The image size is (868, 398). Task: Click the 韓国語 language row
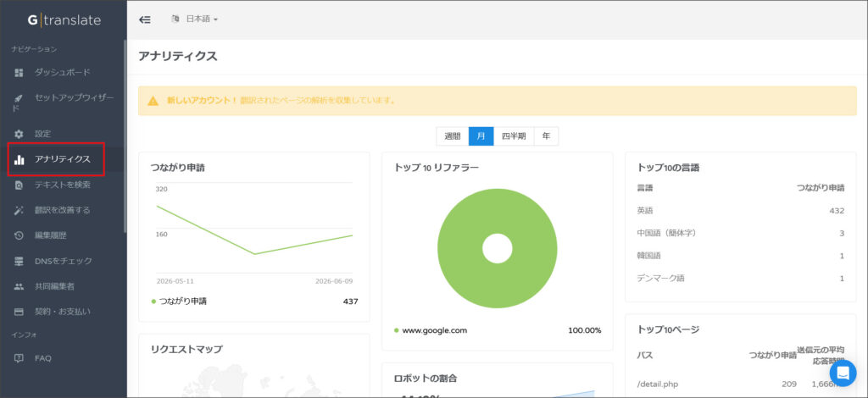[741, 256]
